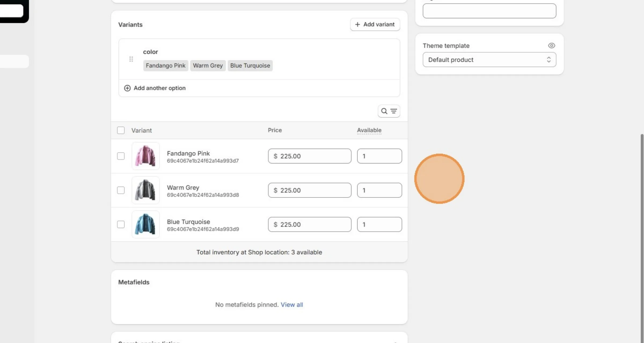
Task: Click the Add variant button
Action: pos(375,24)
